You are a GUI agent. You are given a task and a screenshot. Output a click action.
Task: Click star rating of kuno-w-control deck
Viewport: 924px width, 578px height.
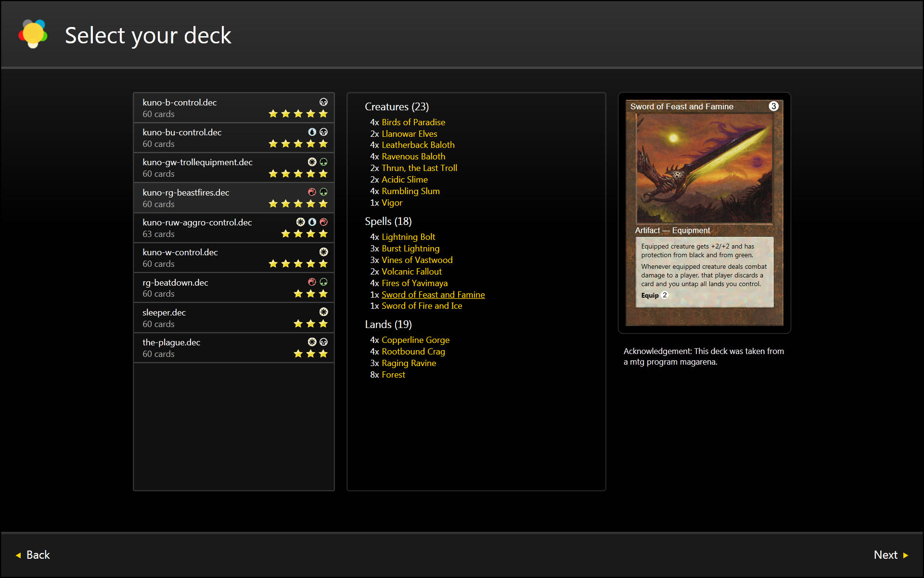pyautogui.click(x=298, y=263)
